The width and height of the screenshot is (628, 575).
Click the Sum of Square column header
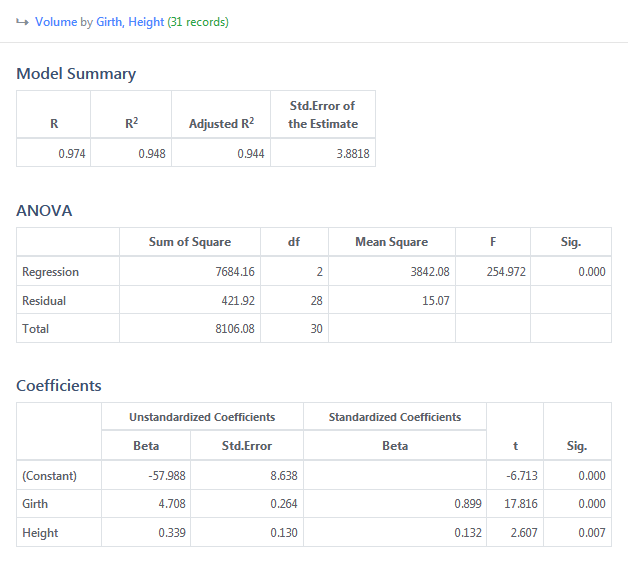coord(190,242)
